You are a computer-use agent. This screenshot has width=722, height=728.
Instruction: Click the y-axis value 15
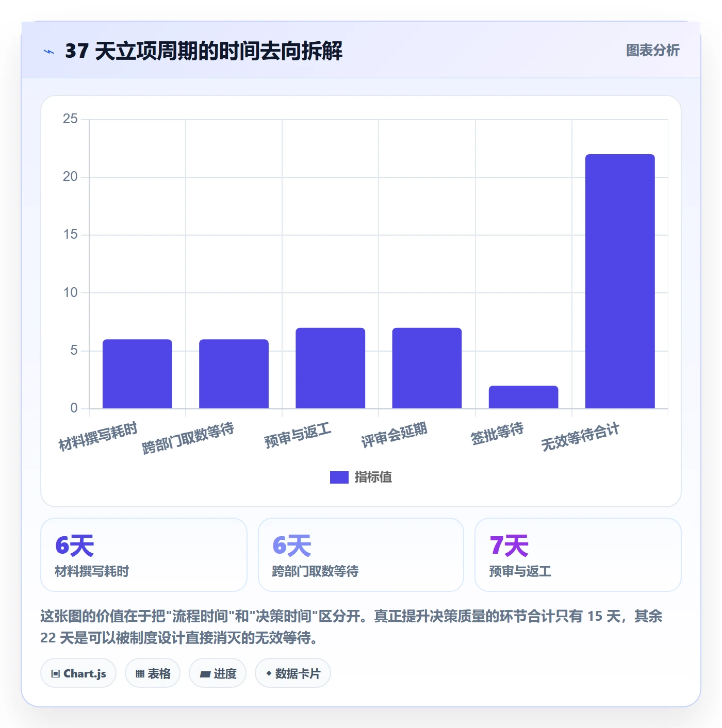(x=70, y=235)
